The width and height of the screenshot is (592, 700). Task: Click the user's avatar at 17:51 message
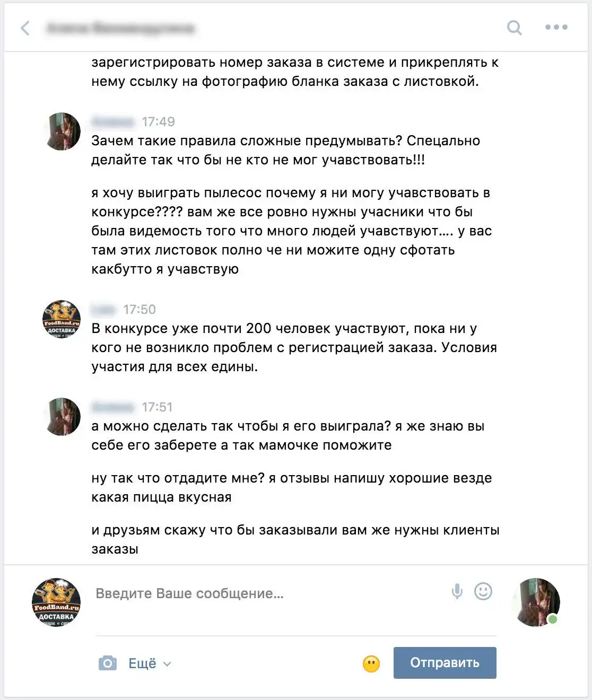(x=62, y=417)
